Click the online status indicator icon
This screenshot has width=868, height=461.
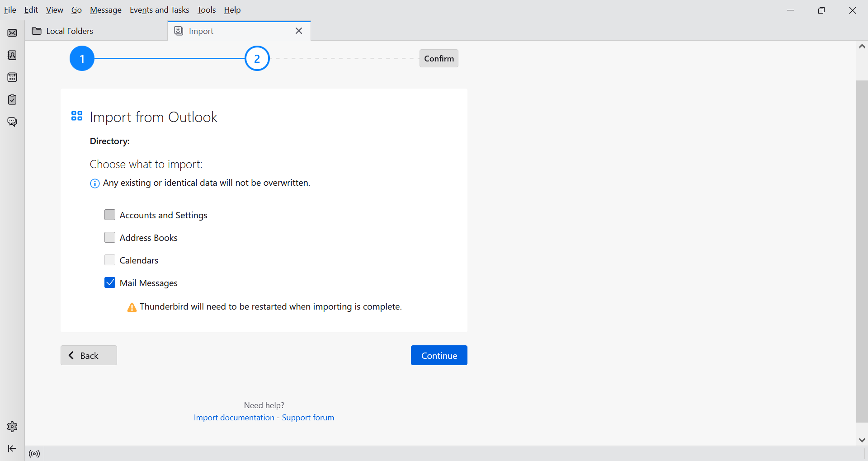click(34, 454)
